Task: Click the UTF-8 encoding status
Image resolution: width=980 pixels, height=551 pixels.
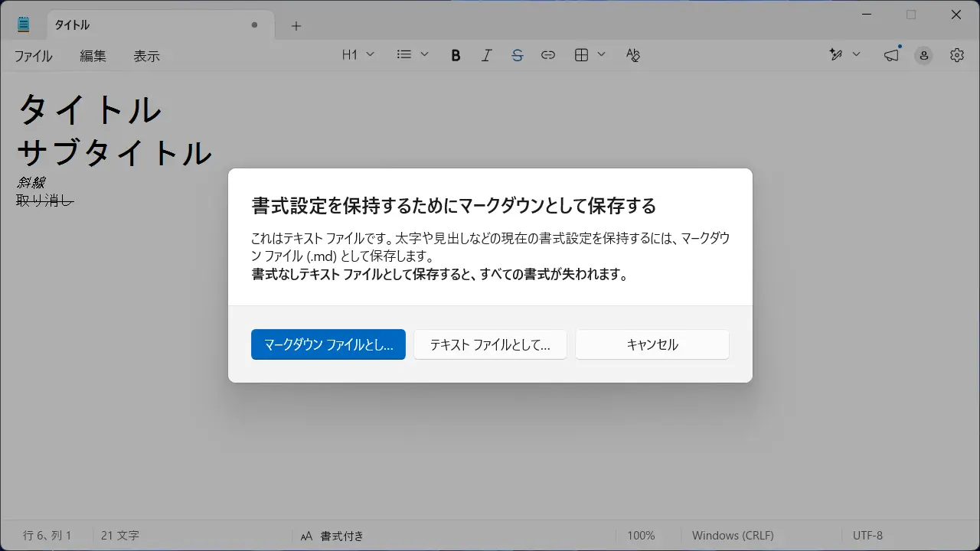Action: (867, 536)
